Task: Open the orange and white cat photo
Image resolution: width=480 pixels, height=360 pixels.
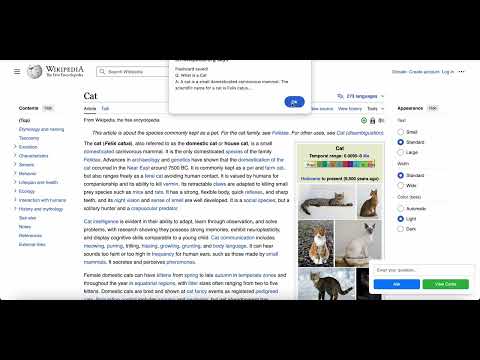Action: tap(316, 243)
